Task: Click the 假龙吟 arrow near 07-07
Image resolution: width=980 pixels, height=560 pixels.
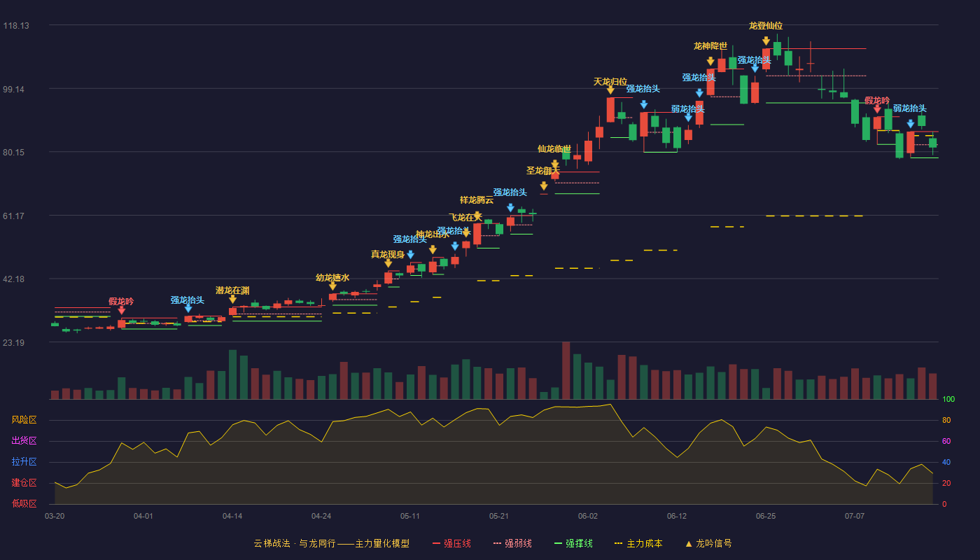Action: [877, 109]
